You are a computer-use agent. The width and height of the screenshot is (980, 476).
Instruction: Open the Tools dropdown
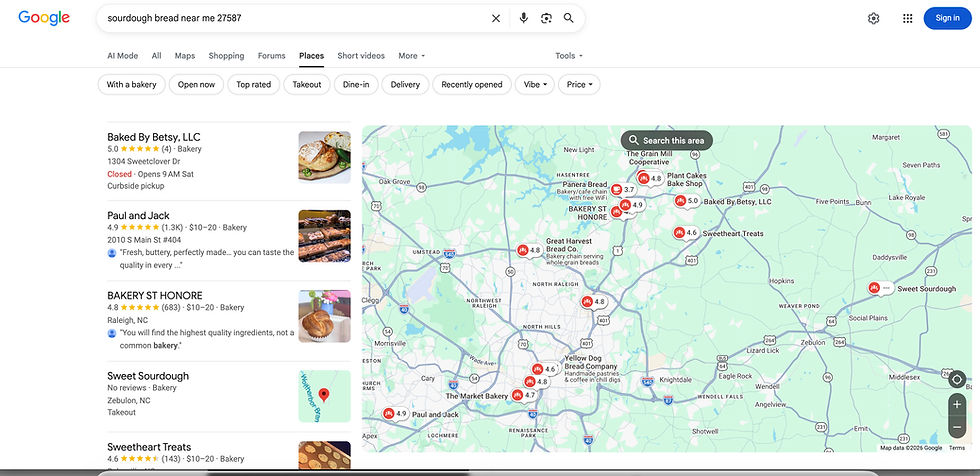(569, 56)
